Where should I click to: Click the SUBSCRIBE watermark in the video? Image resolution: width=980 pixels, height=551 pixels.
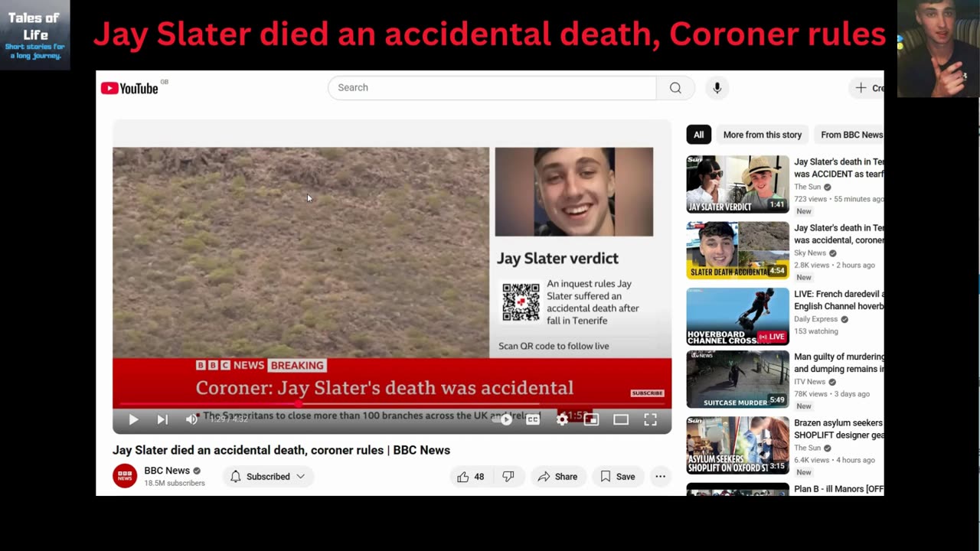coord(647,393)
